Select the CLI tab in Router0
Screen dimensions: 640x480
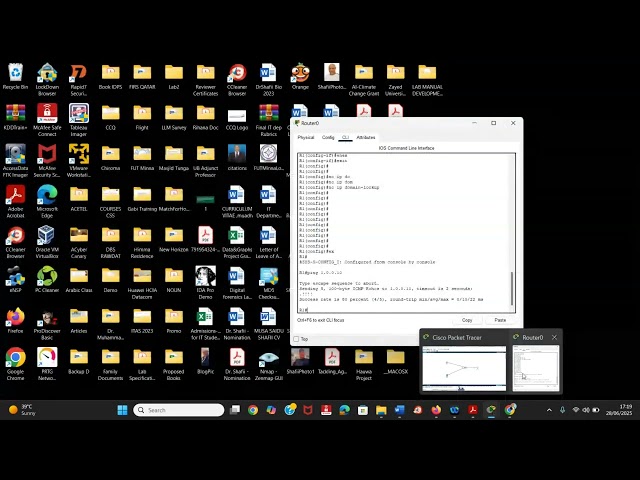point(345,138)
